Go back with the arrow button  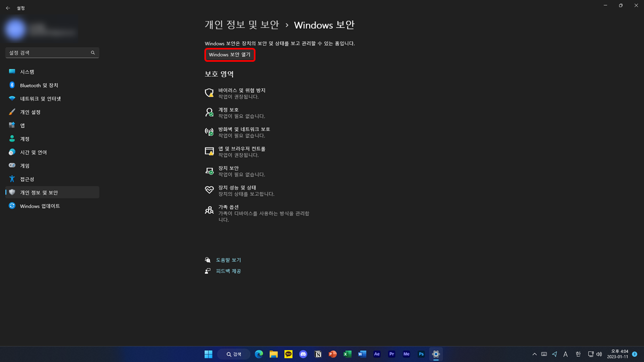(7, 8)
